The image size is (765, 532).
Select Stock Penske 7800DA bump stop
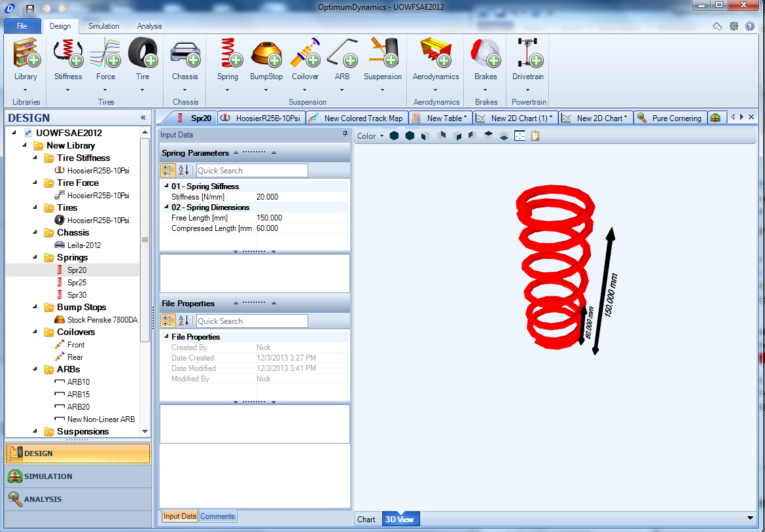[x=102, y=320]
